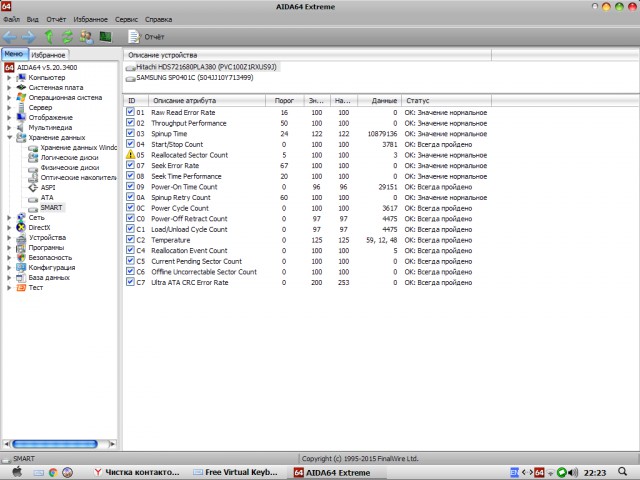Click the Программы tree icon
Screen dimensions: 640x480
[x=21, y=248]
